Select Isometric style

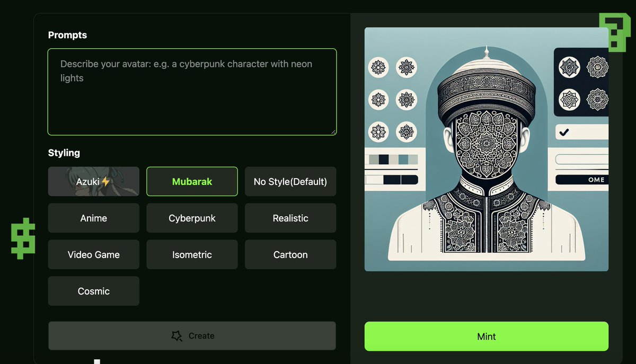point(192,255)
